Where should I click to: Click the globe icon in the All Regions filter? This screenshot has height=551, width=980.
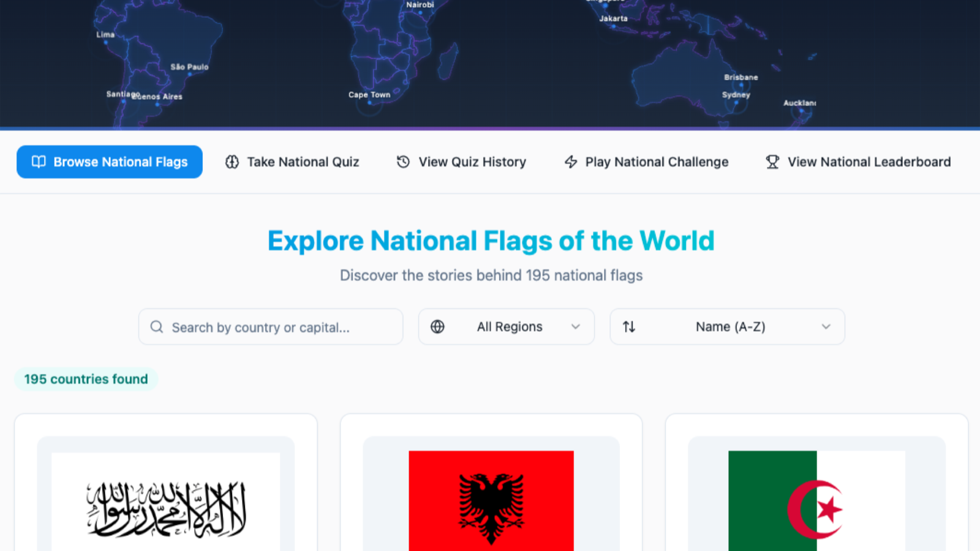(437, 327)
